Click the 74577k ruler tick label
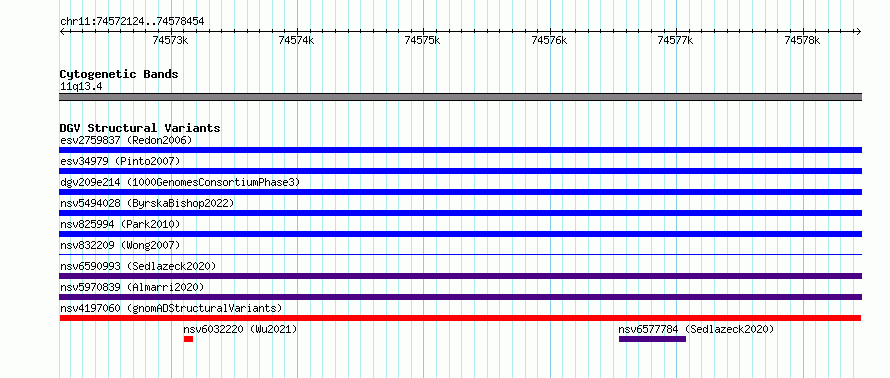The width and height of the screenshot is (890, 378). click(x=675, y=40)
